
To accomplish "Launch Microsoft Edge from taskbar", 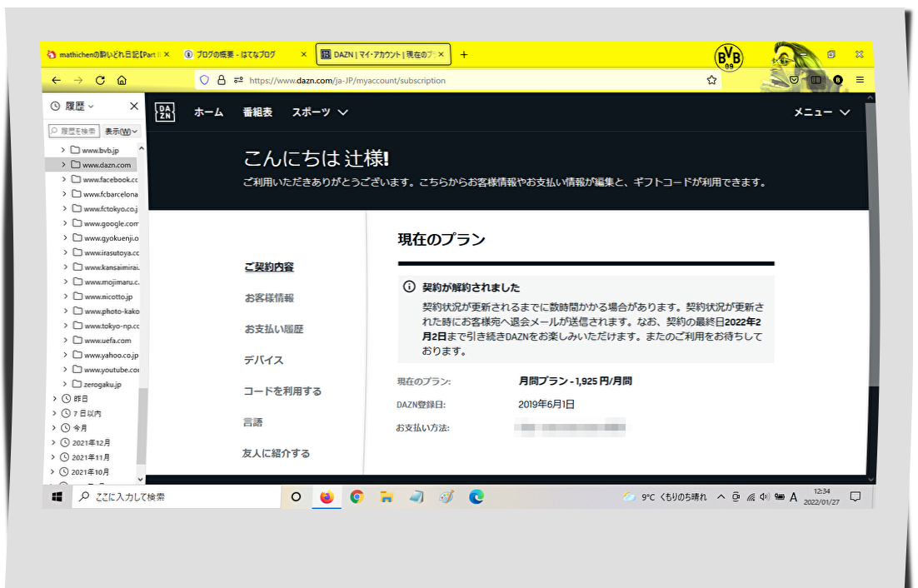I will click(x=476, y=496).
